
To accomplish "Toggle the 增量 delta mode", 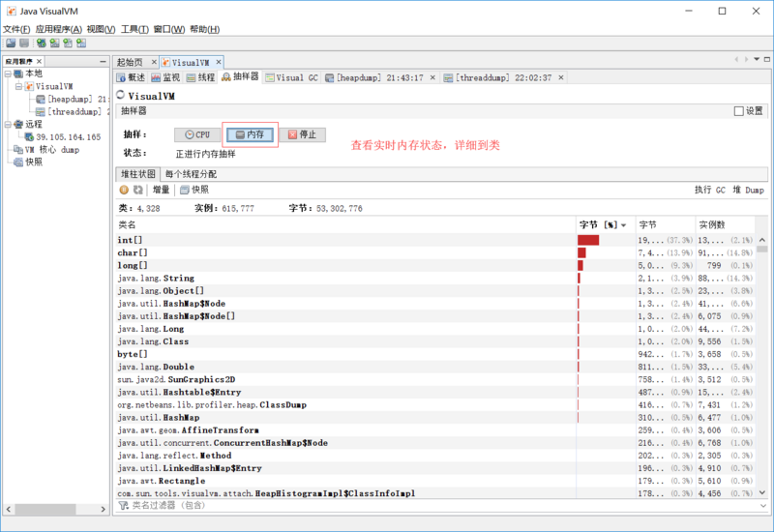I will (161, 190).
